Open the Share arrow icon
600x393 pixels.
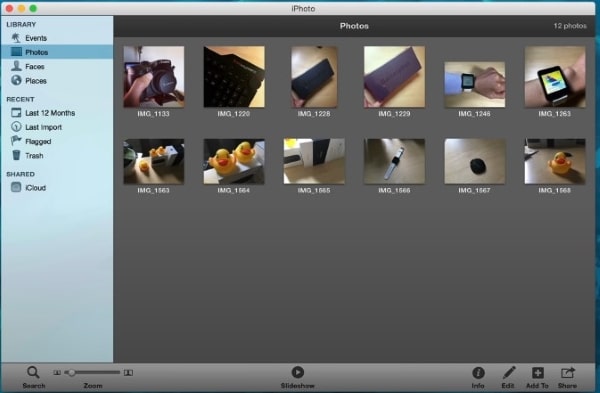pos(568,372)
